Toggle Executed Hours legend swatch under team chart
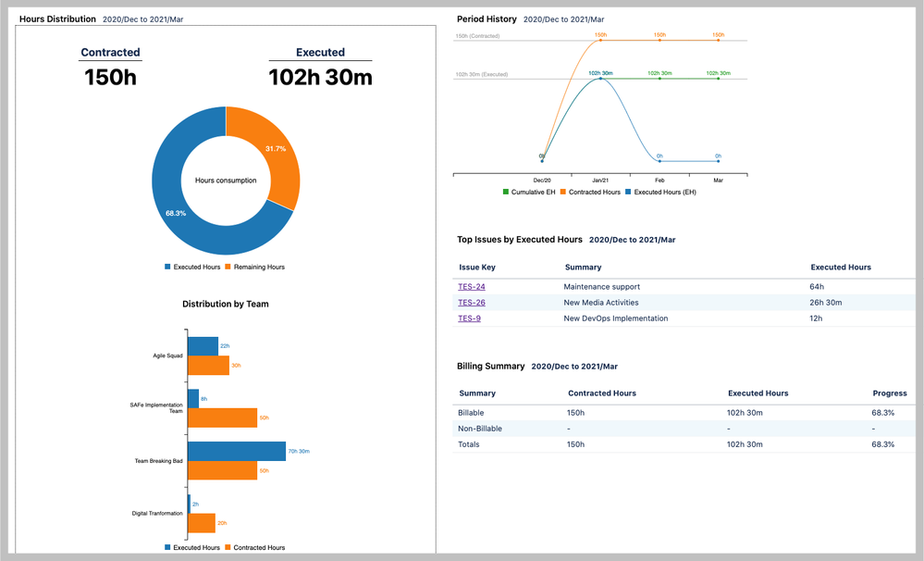This screenshot has width=924, height=561. (x=168, y=548)
